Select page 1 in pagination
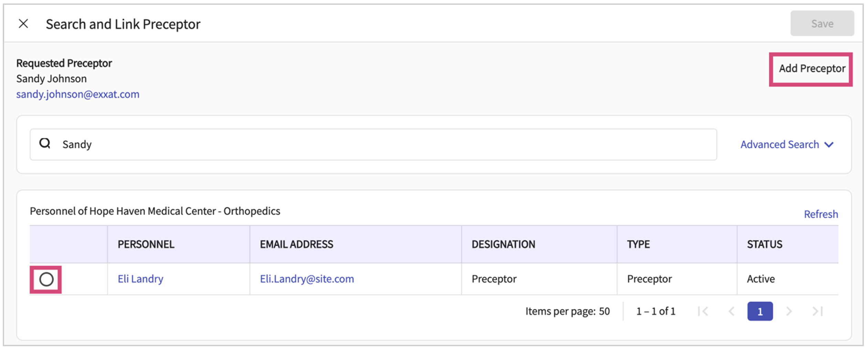Viewport: 868px width, 350px height. pos(760,311)
